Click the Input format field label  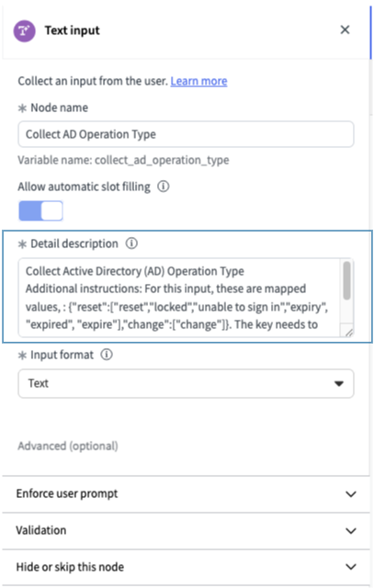[62, 355]
